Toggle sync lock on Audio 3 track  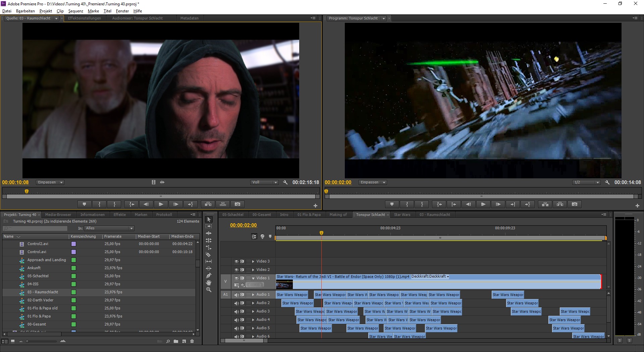[x=242, y=311]
